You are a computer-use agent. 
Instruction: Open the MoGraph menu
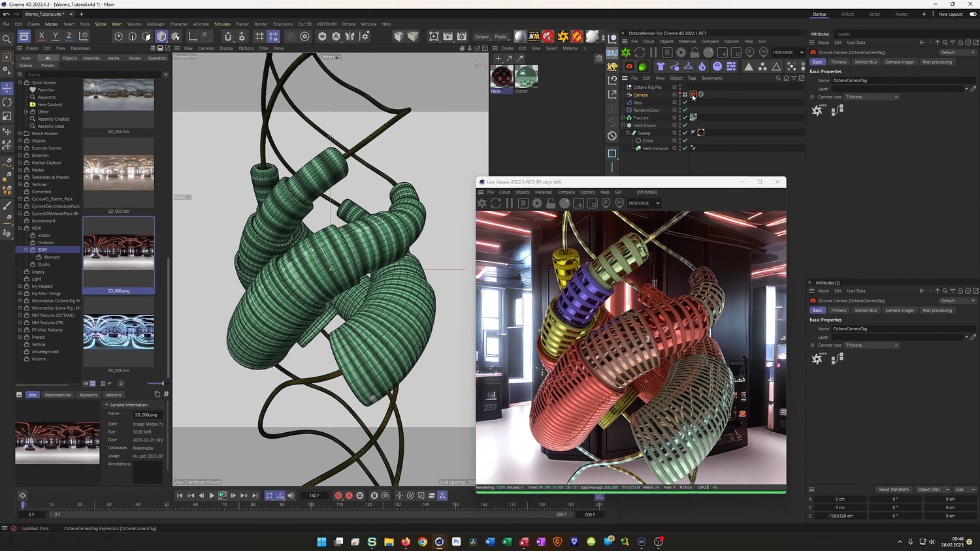[x=155, y=24]
